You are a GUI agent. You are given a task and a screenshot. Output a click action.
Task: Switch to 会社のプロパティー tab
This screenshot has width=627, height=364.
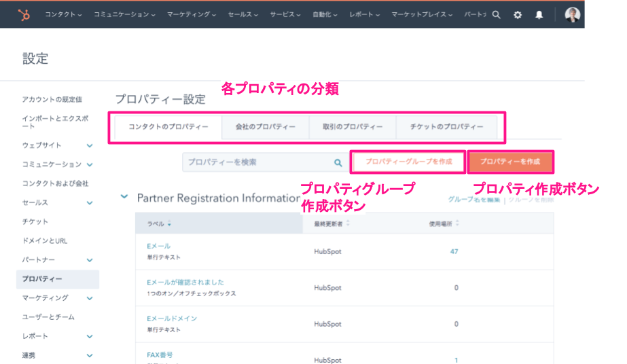(265, 127)
